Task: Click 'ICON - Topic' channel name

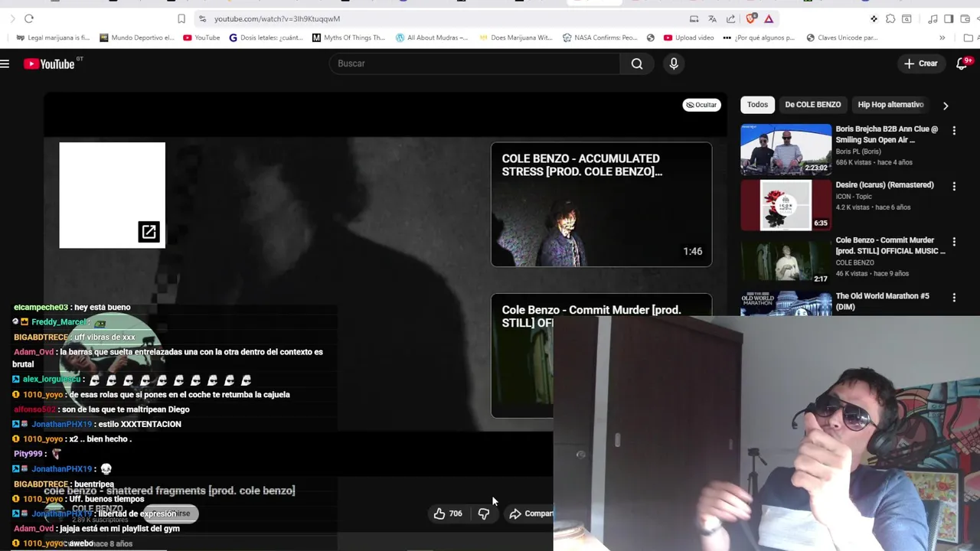Action: 854,197
